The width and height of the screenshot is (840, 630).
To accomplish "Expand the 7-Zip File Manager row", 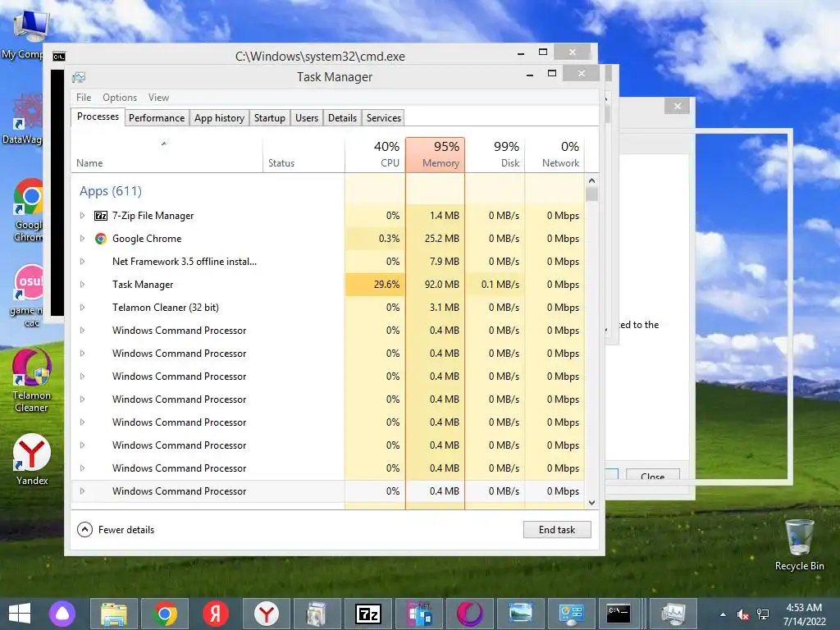I will coord(82,216).
